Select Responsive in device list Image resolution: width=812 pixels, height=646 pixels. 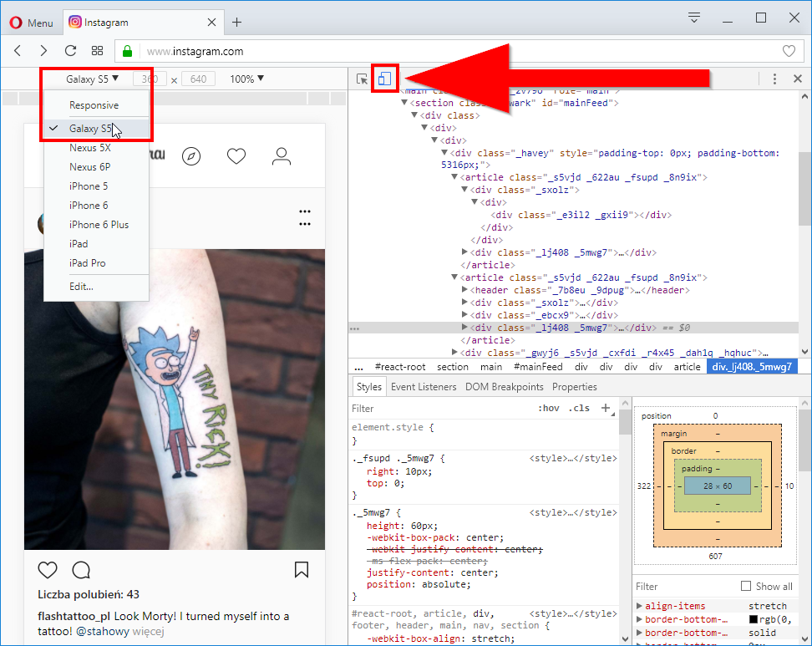[x=96, y=105]
